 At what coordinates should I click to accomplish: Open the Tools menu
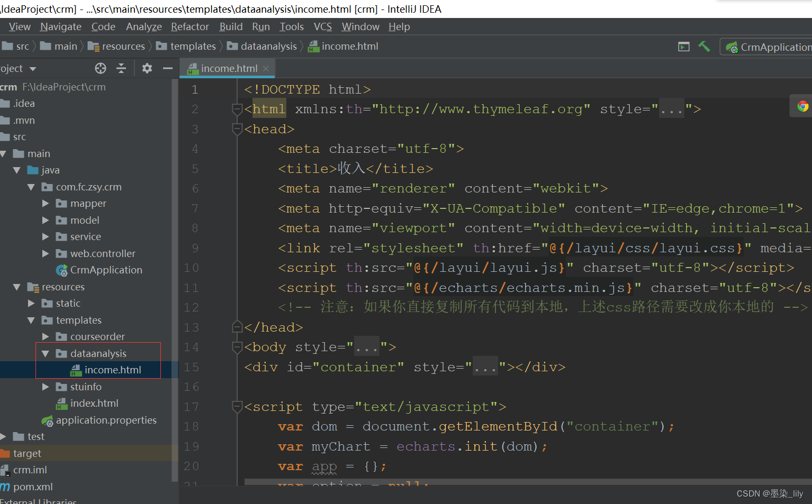tap(292, 26)
